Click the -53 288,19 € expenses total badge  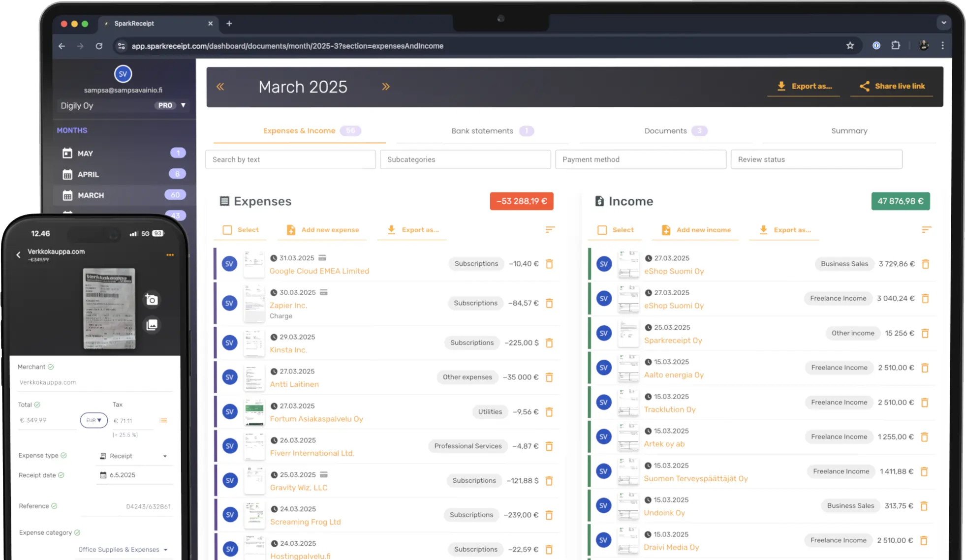[522, 201]
